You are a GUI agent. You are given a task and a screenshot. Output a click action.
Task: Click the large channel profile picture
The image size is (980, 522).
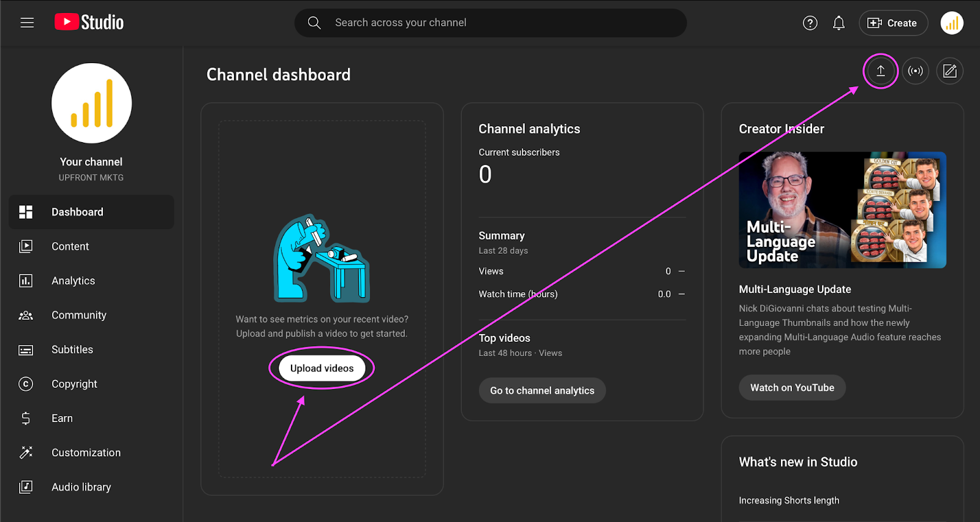pyautogui.click(x=91, y=103)
